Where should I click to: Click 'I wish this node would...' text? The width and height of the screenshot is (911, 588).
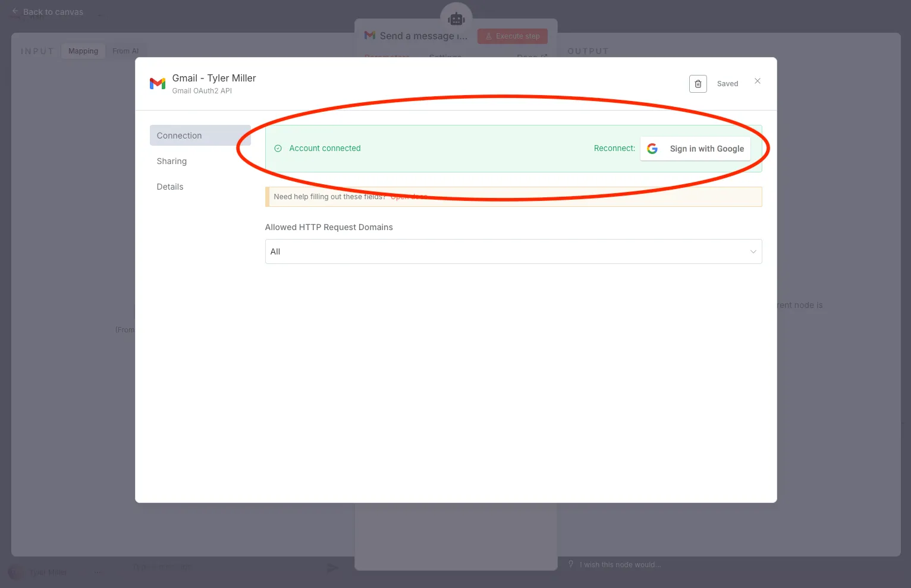pyautogui.click(x=620, y=565)
